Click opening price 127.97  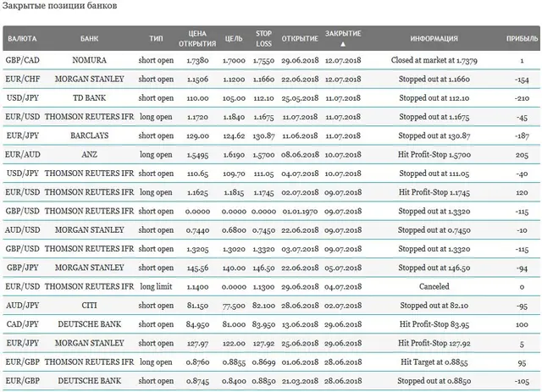(x=197, y=343)
